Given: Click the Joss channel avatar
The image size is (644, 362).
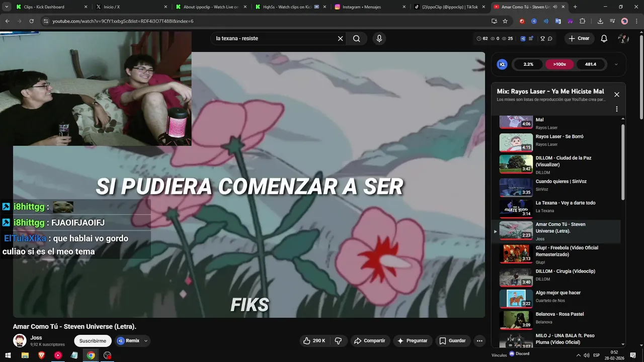Looking at the screenshot, I should (x=20, y=340).
